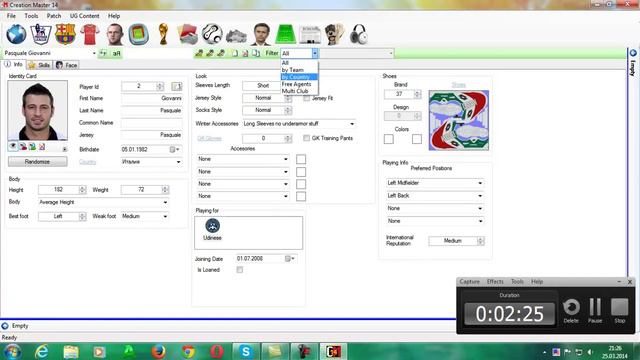Click the first player action icon before Filter
The height and width of the screenshot is (360, 640).
(199, 53)
